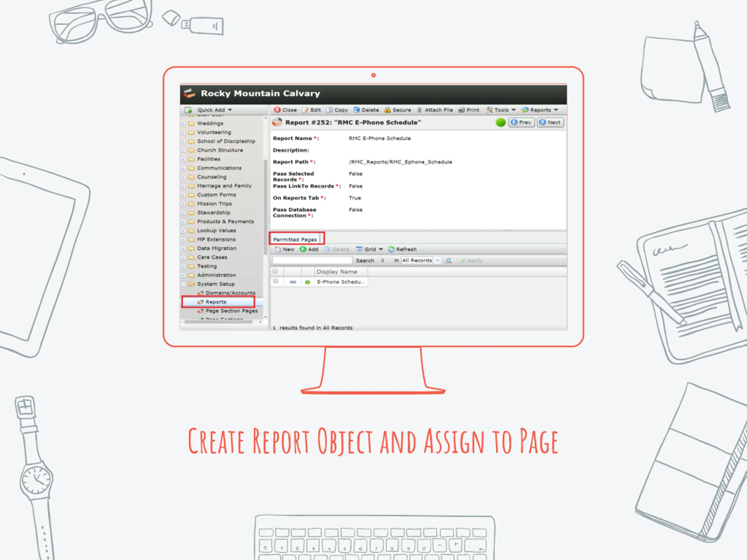Open Domains/Accounts under System Setup

coord(230,293)
